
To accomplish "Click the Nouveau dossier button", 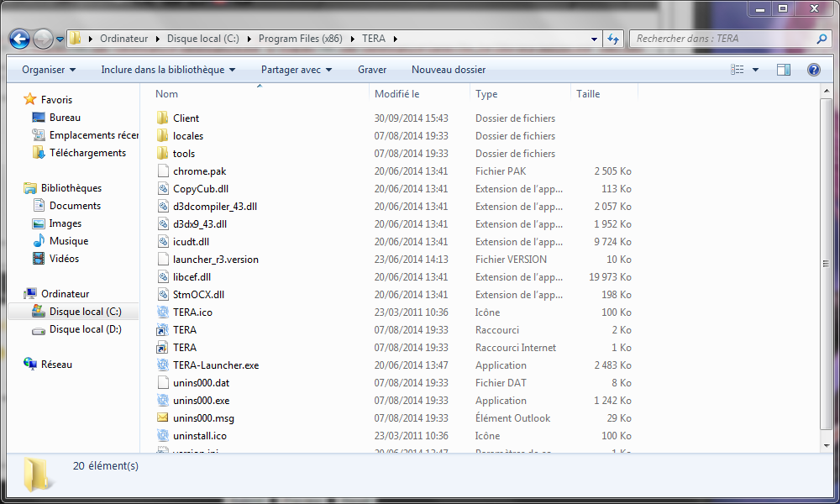I will 449,70.
